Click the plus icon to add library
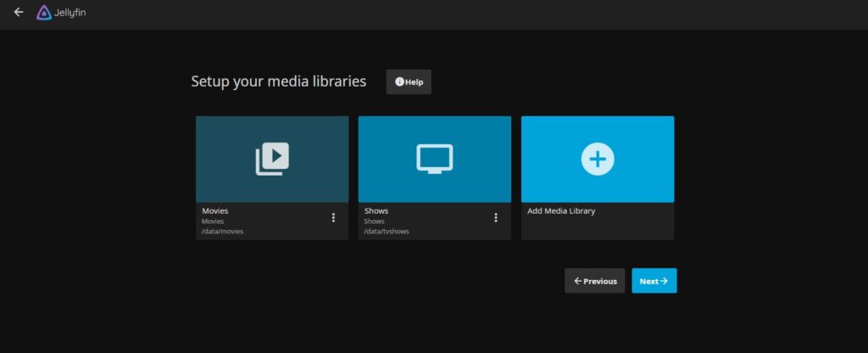Image resolution: width=868 pixels, height=353 pixels. point(598,159)
